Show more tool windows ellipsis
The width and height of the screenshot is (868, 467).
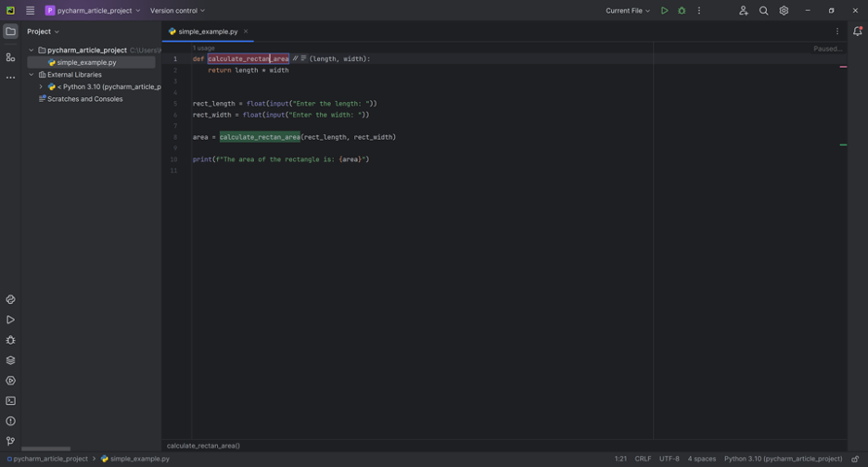point(10,78)
